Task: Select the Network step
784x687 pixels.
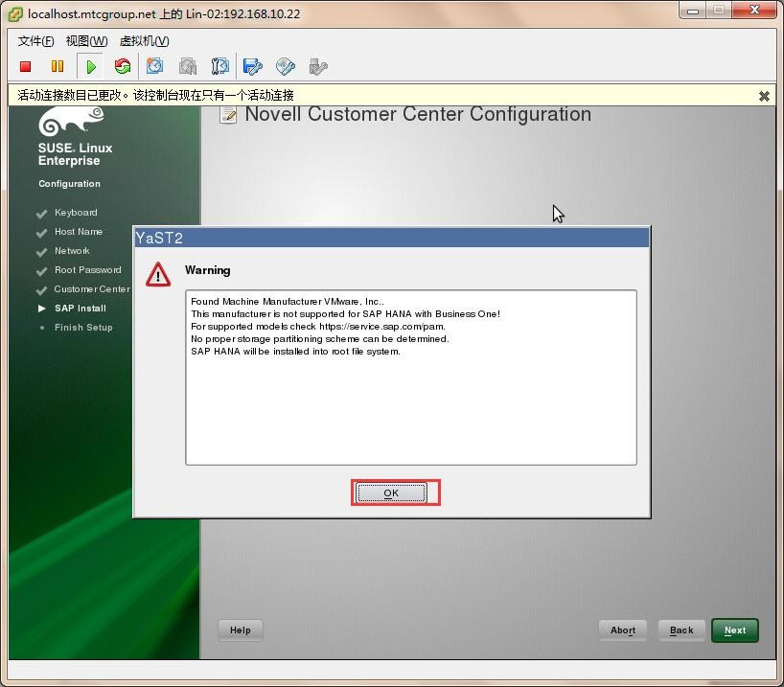Action: [72, 251]
